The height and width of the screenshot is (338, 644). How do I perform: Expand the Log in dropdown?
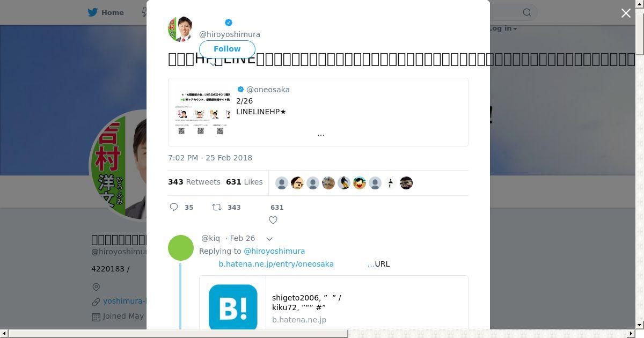[x=502, y=28]
